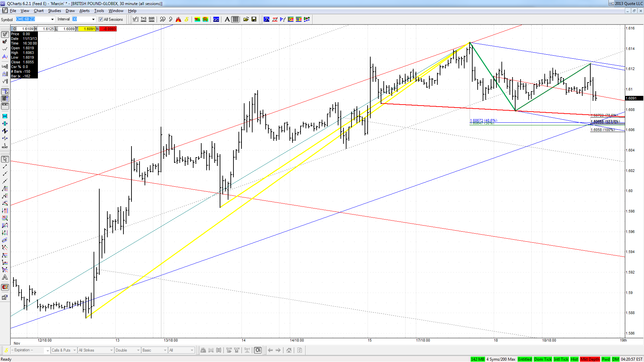Save chart with floppy disk icon

pyautogui.click(x=254, y=19)
